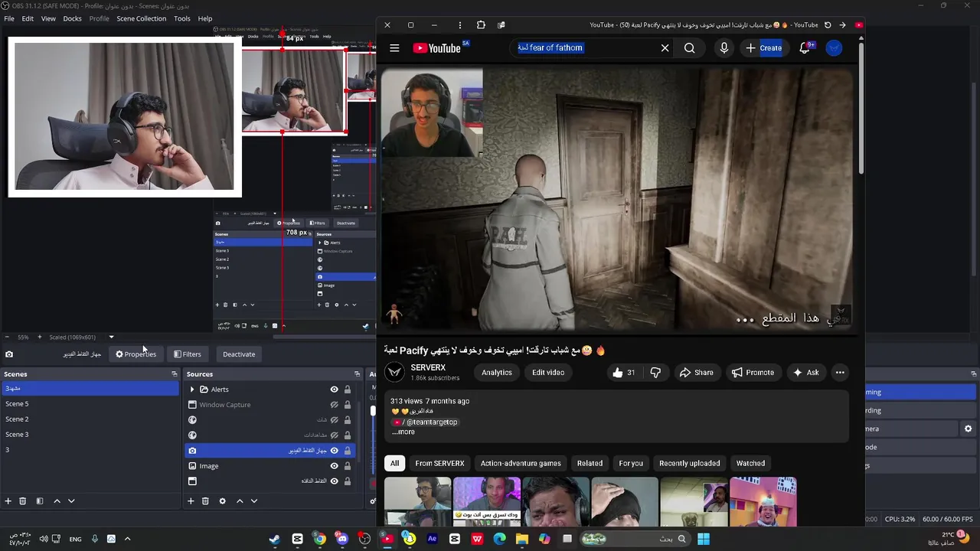Open YouTube notifications bell
Viewport: 980px width, 551px height.
pyautogui.click(x=805, y=48)
